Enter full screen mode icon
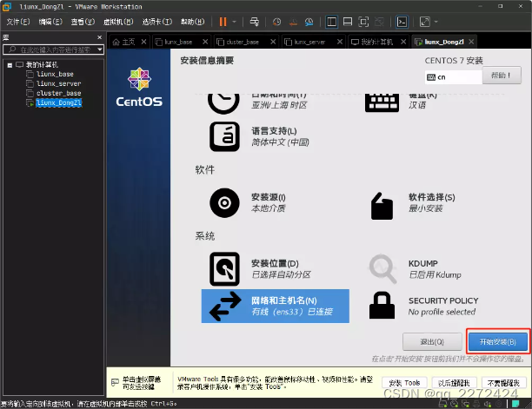Viewport: 532px width, 409px height. tap(363, 22)
